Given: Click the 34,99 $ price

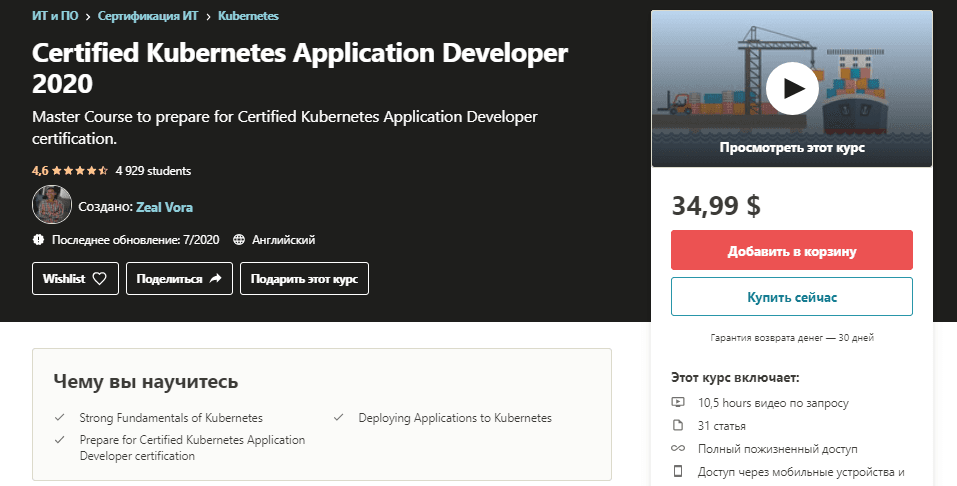Looking at the screenshot, I should pyautogui.click(x=716, y=205).
